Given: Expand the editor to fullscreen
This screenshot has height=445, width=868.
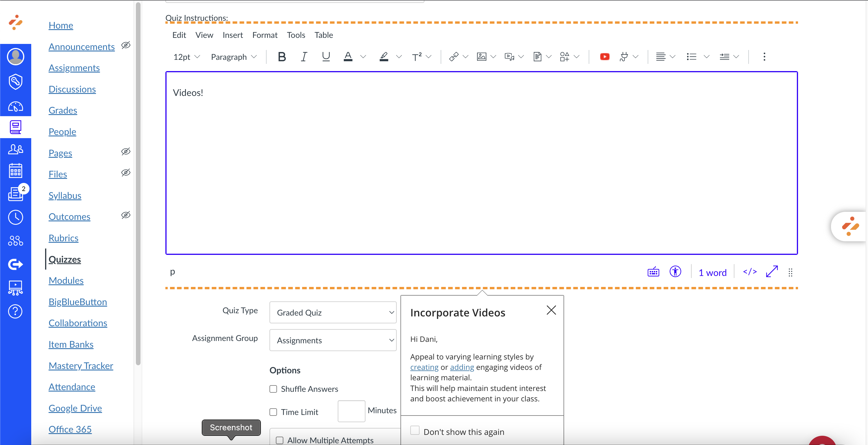Looking at the screenshot, I should 771,272.
